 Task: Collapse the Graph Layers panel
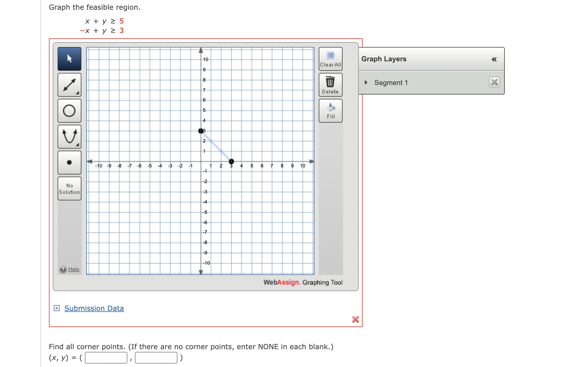494,59
